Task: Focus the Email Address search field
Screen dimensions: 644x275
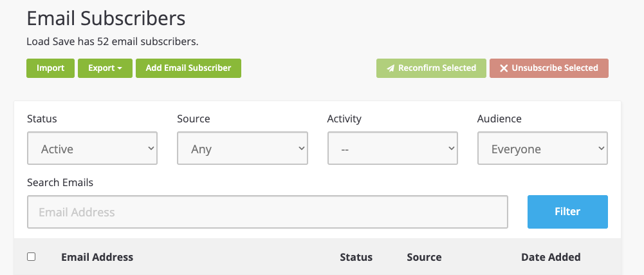Action: 268,212
